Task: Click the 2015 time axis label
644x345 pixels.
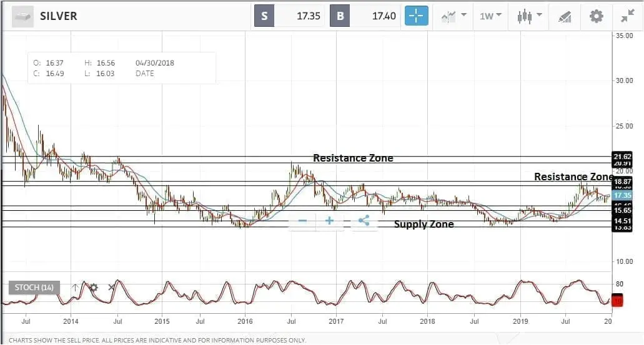Action: click(162, 321)
